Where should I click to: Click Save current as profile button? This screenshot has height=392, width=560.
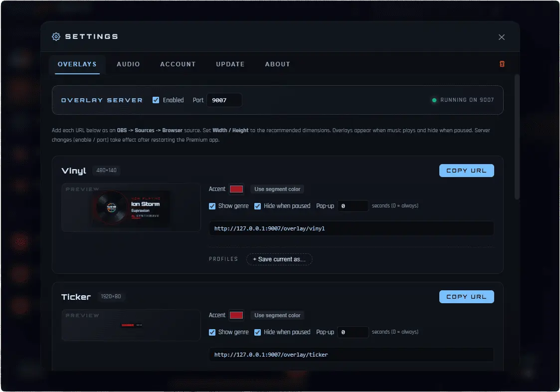coord(279,259)
